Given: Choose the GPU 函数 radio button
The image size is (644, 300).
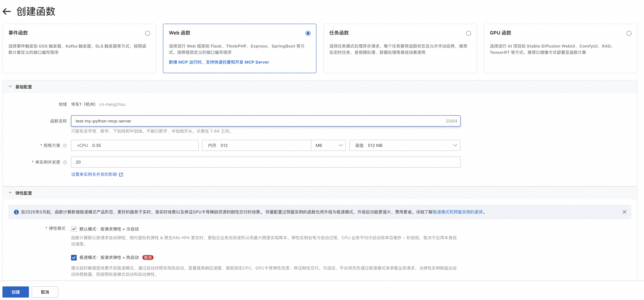Looking at the screenshot, I should coord(629,33).
